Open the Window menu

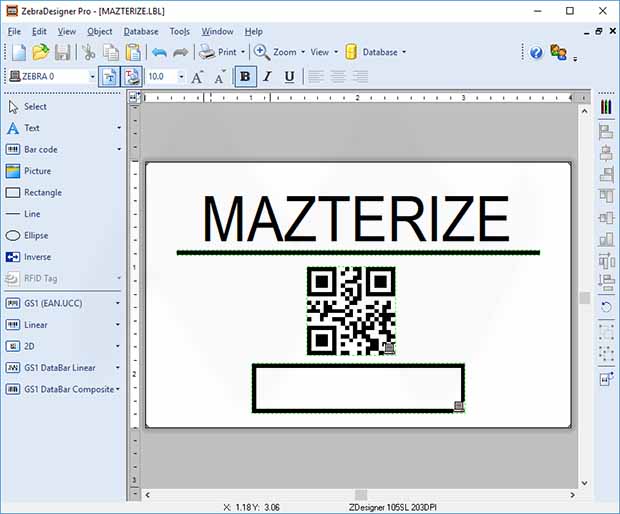coord(217,32)
